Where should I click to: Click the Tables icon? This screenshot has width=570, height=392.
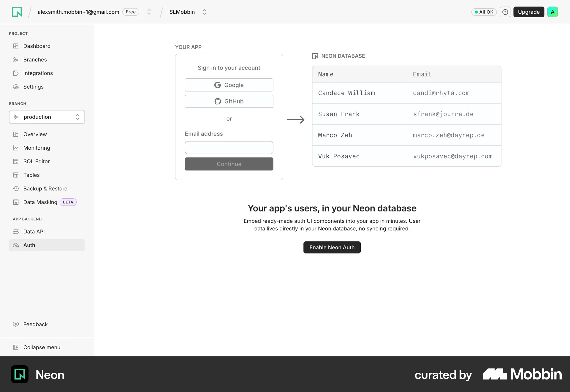16,175
